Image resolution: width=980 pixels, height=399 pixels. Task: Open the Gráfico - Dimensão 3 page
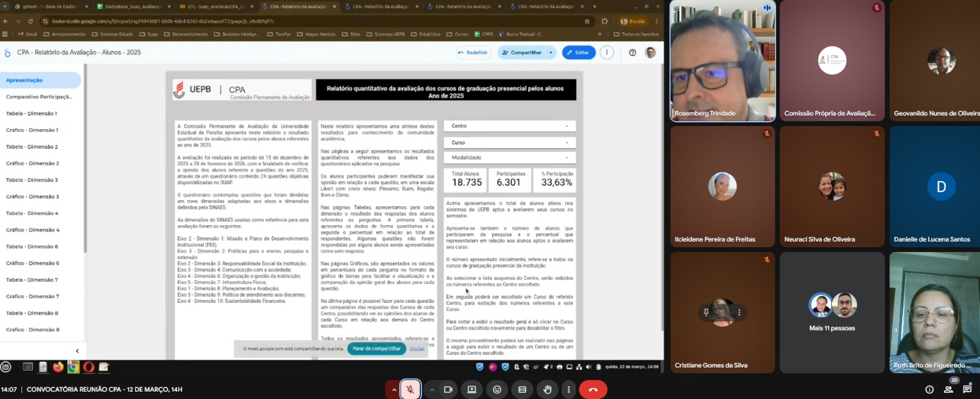click(32, 196)
